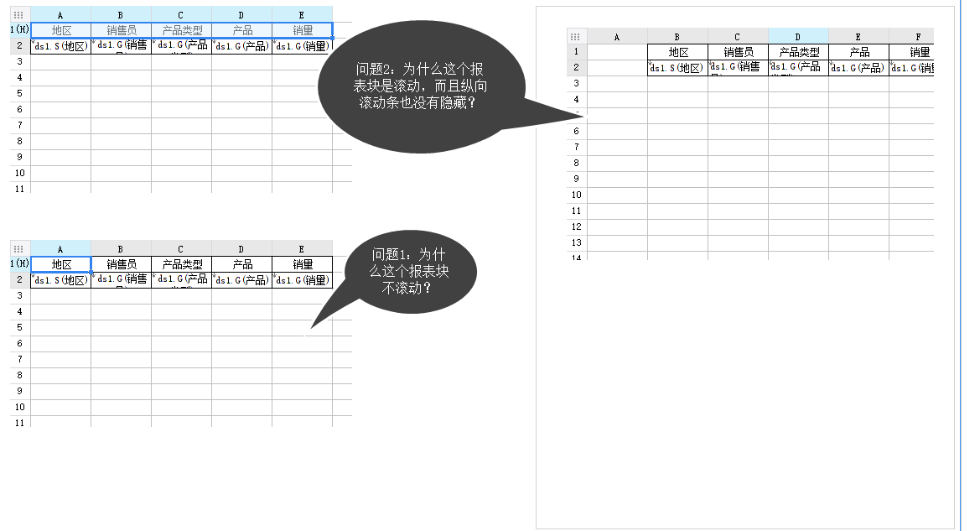Select column E header in bottom-left block
The image size is (980, 531).
[302, 249]
